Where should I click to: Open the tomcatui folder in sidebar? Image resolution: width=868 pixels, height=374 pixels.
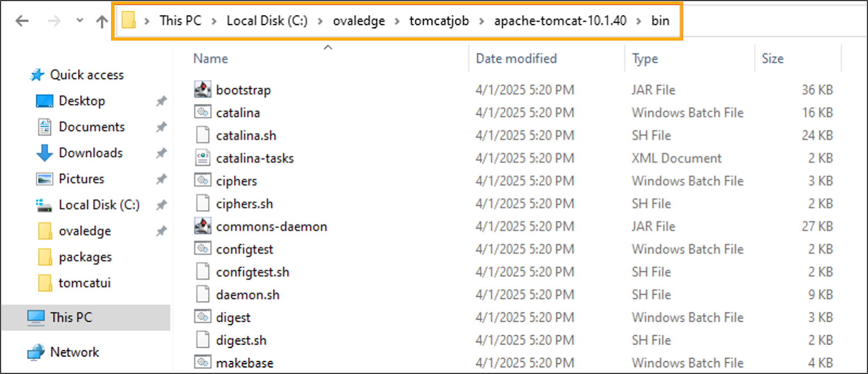tap(84, 283)
